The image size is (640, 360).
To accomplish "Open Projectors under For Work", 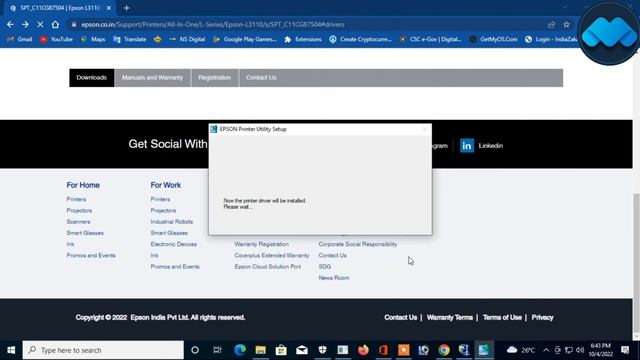I will 163,211.
